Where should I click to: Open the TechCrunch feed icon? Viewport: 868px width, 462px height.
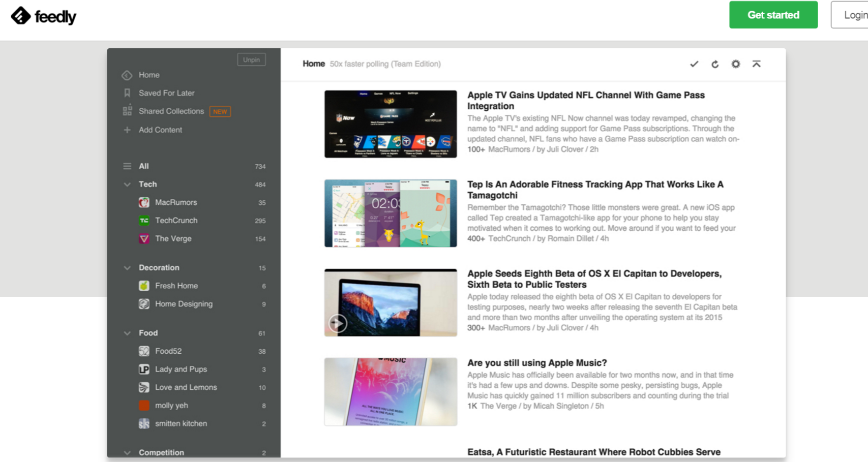[144, 221]
